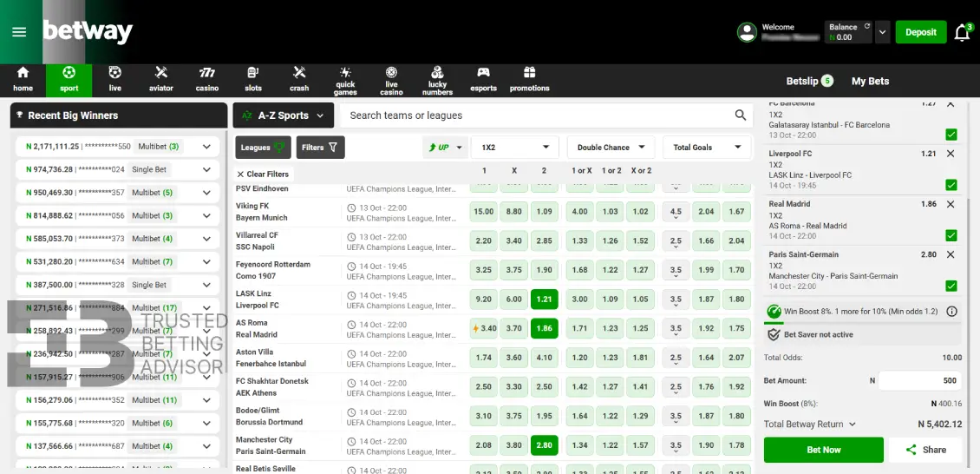Screen dimensions: 980x474
Task: Deselect Liverpool FC odds 1.21
Action: click(545, 300)
